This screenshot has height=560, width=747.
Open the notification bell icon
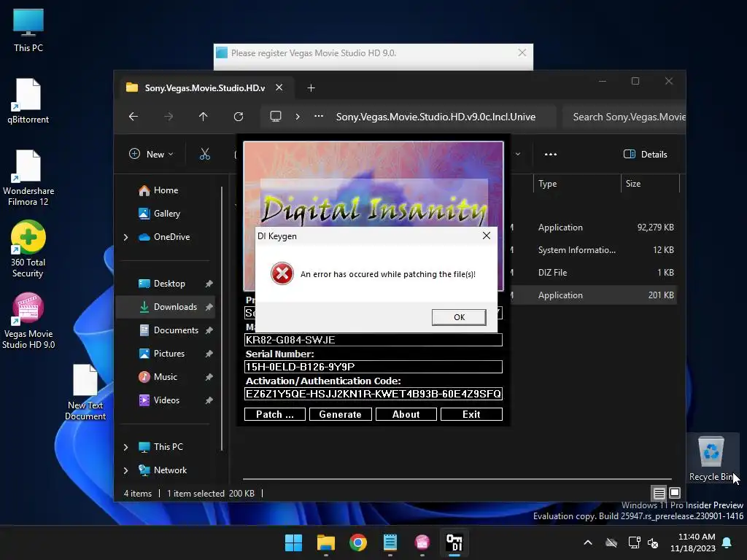tap(727, 542)
